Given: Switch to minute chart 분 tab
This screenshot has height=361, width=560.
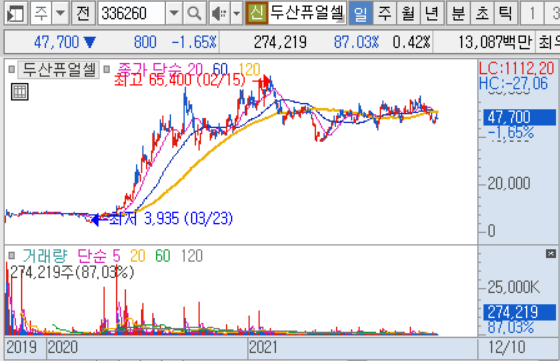Looking at the screenshot, I should click(458, 13).
